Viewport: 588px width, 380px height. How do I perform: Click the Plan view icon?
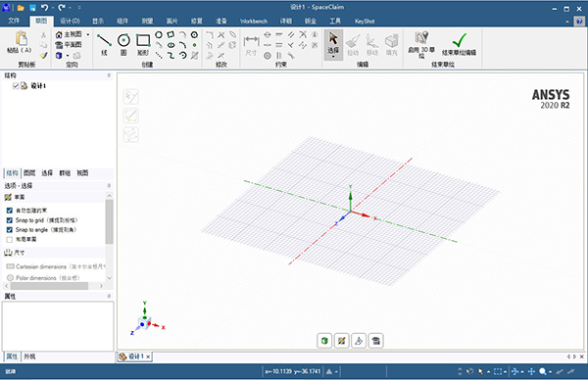(x=59, y=45)
